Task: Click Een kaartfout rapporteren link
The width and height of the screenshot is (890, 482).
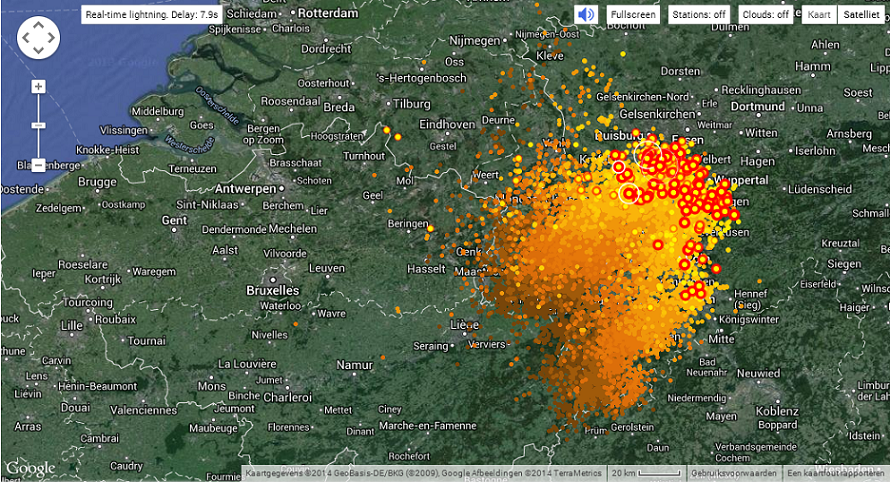Action: click(x=835, y=473)
